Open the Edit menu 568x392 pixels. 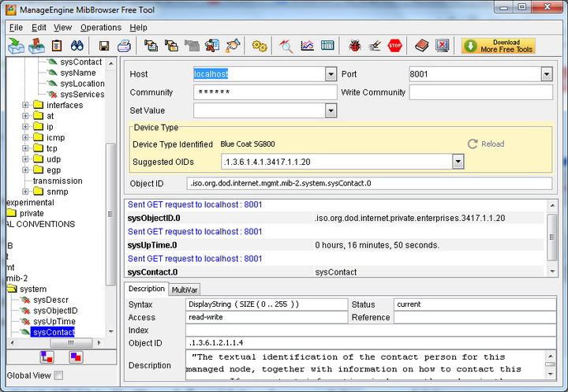[39, 28]
